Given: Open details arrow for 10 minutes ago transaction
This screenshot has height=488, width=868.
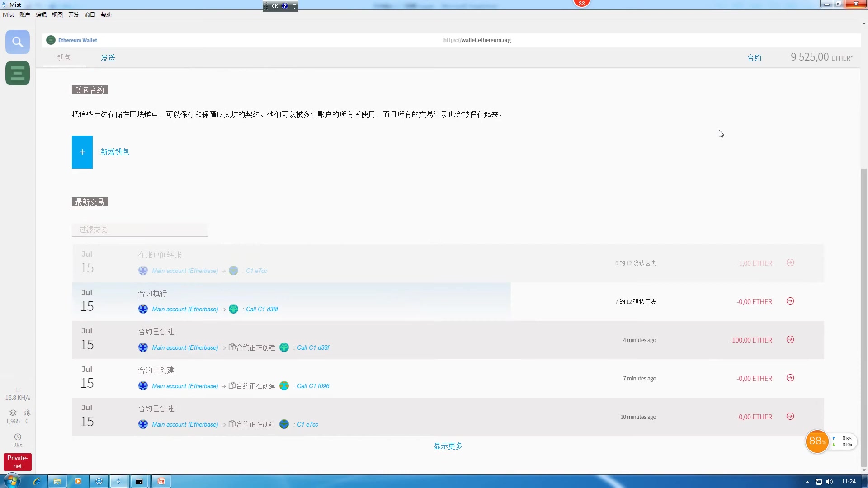Looking at the screenshot, I should [x=790, y=416].
